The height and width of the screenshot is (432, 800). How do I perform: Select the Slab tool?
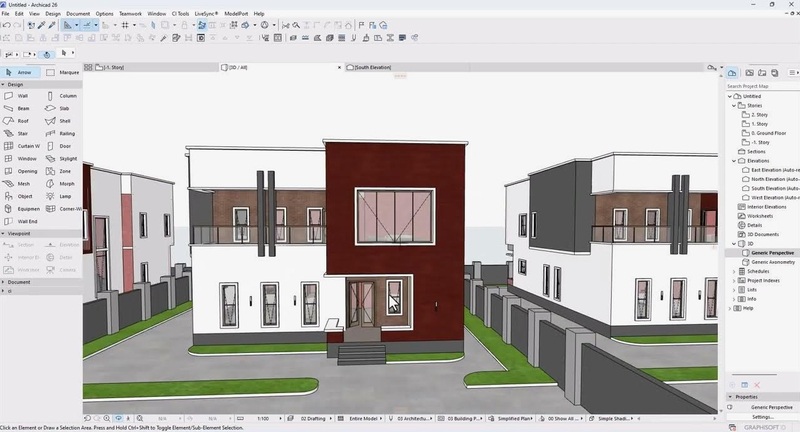tap(62, 108)
